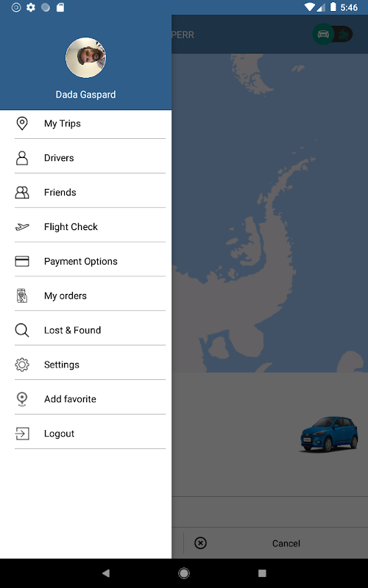Screen dimensions: 368x588
Task: Toggle the car and delivery mode switch
Action: tap(333, 35)
